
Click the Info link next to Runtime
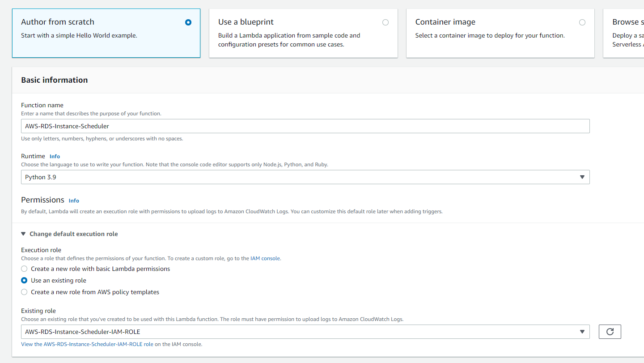(55, 156)
